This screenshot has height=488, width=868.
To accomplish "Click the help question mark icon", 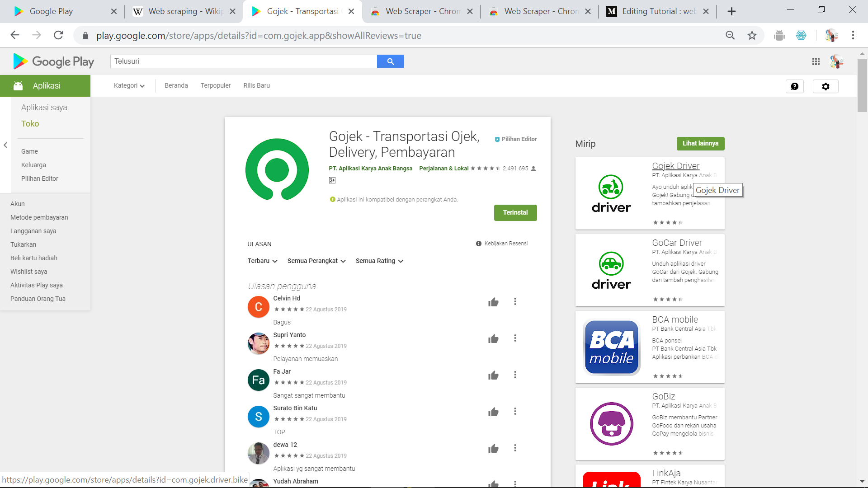I will 795,86.
